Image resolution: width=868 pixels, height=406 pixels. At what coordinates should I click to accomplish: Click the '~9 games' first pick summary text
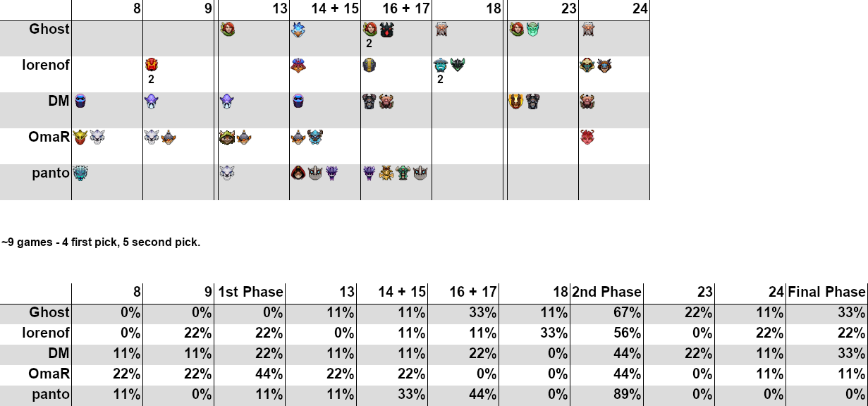(x=101, y=242)
